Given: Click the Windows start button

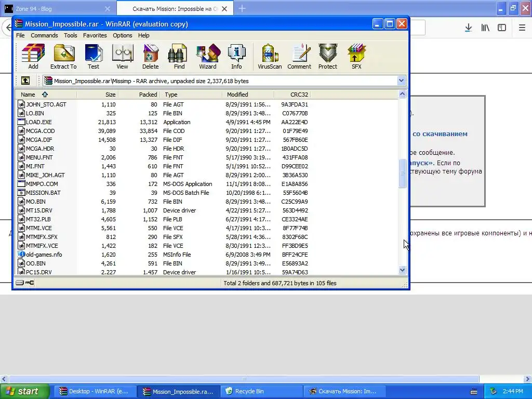Looking at the screenshot, I should [x=24, y=391].
